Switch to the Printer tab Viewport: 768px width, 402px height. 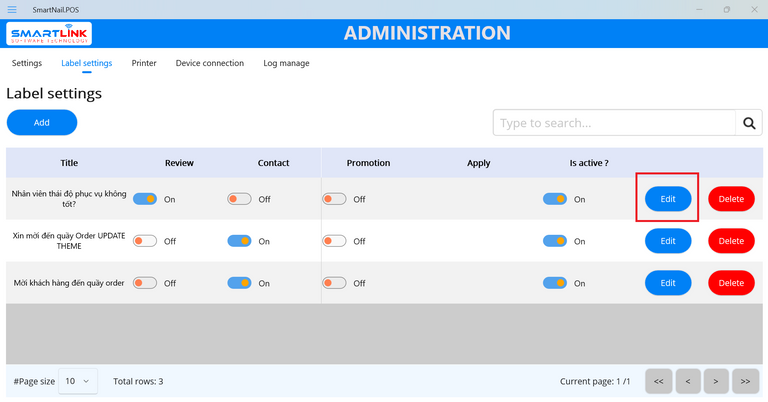[x=144, y=63]
